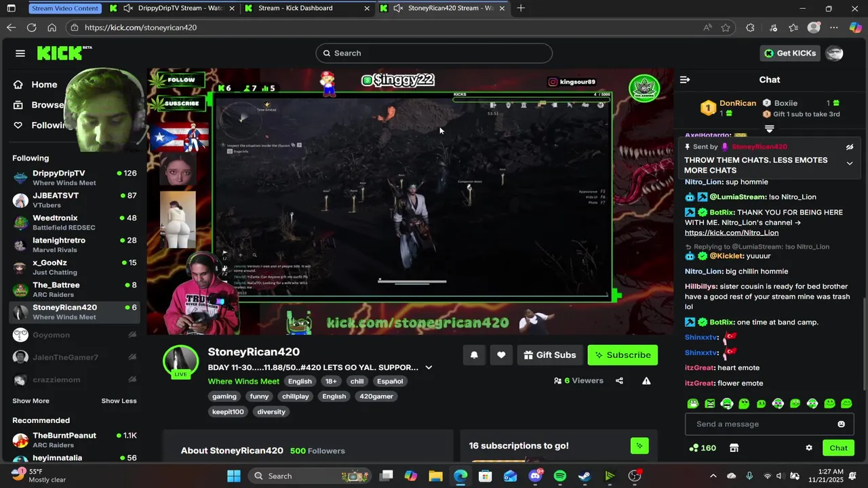Viewport: 868px width, 488px height.
Task: Open Edge Copilot sidebar icon
Action: pos(855,28)
